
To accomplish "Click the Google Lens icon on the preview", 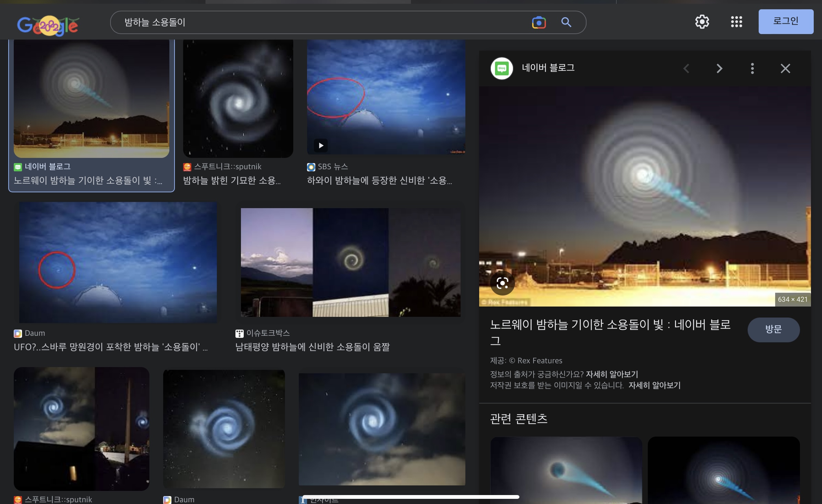I will pyautogui.click(x=502, y=283).
